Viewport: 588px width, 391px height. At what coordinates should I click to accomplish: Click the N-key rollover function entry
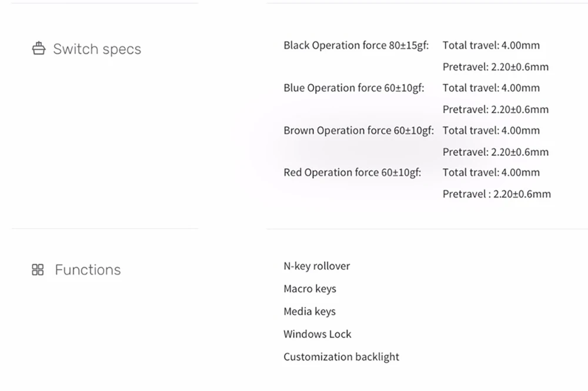pos(316,266)
